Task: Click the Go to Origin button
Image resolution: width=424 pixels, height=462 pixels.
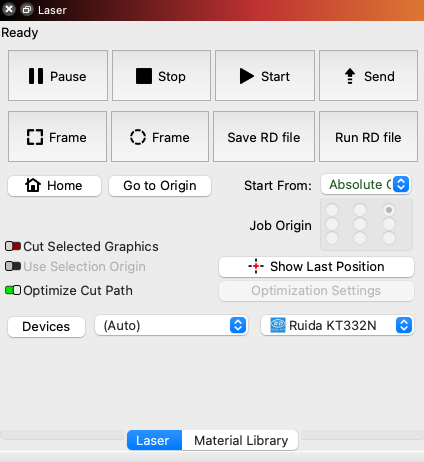Action: tap(160, 186)
